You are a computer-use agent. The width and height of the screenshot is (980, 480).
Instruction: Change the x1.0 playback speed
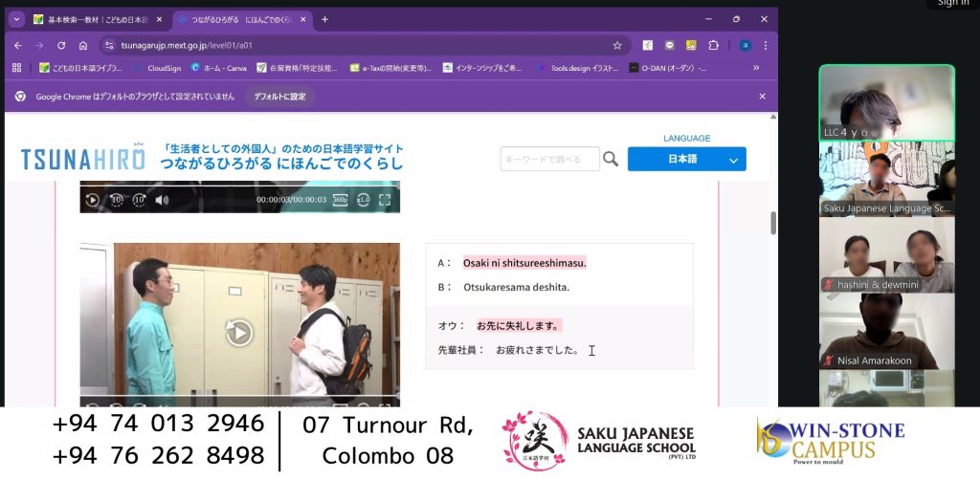point(364,200)
